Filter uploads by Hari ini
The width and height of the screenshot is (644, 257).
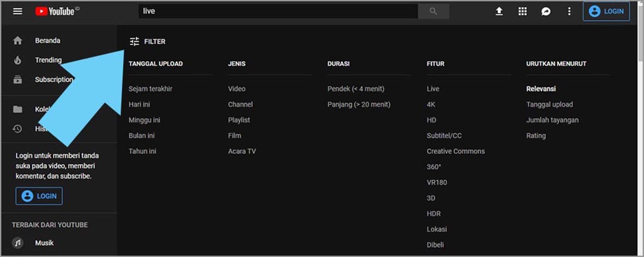pyautogui.click(x=139, y=104)
